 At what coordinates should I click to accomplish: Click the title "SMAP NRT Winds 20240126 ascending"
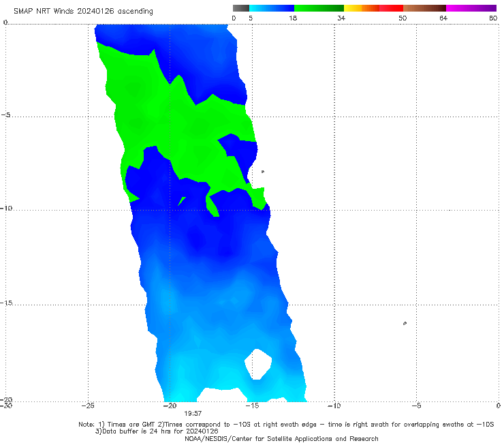tap(83, 11)
